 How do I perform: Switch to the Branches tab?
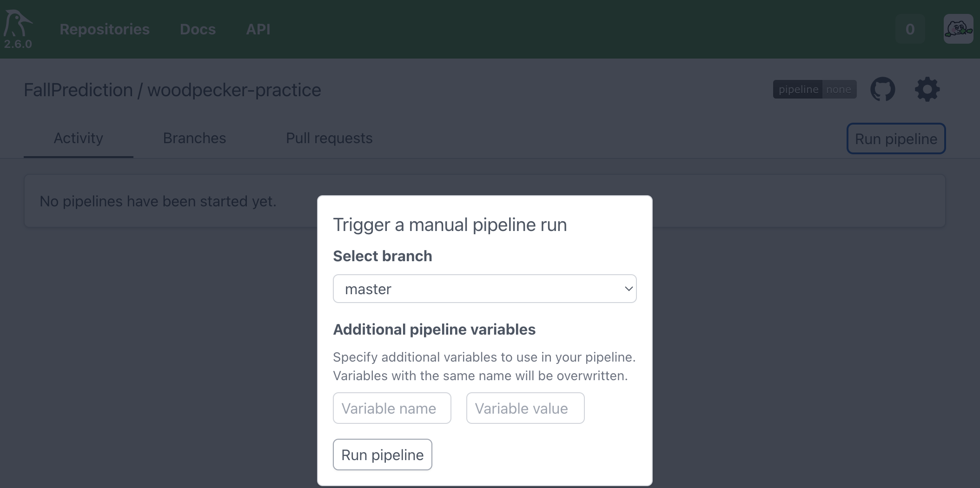(194, 138)
